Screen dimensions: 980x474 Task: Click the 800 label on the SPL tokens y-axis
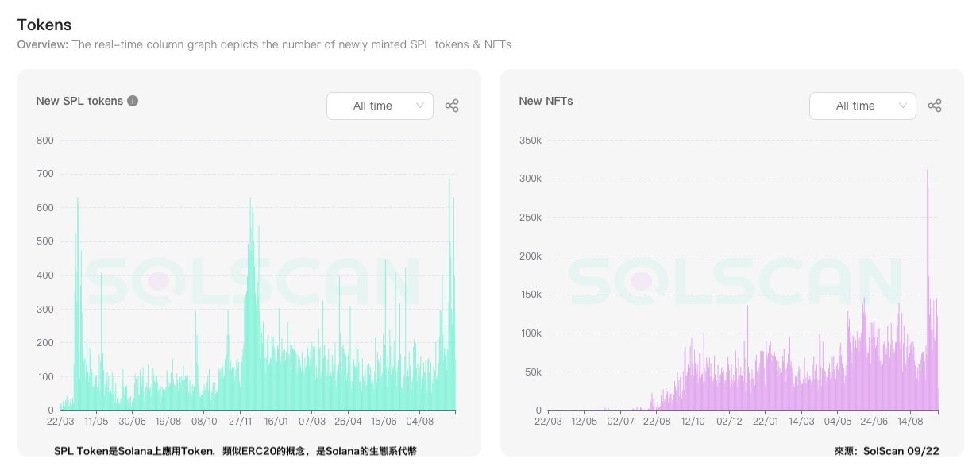[45, 141]
